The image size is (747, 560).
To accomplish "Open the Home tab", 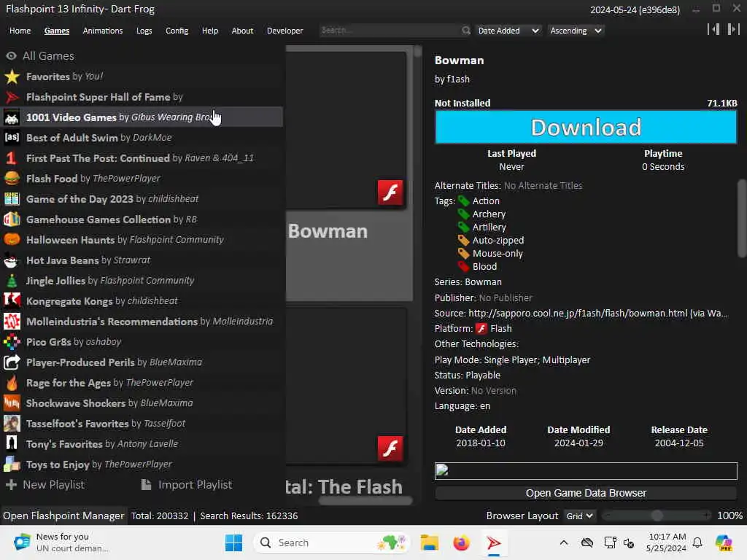I will [x=20, y=31].
